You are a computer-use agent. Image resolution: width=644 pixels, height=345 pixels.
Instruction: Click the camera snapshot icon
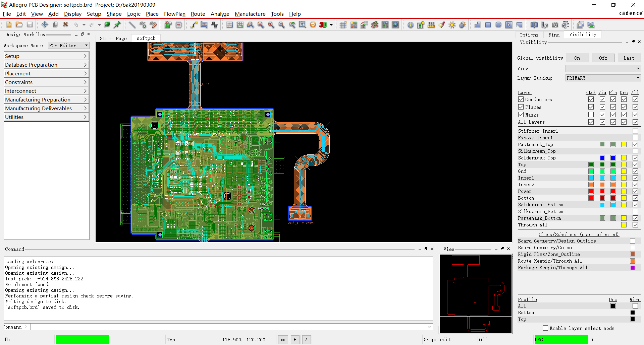click(x=555, y=24)
